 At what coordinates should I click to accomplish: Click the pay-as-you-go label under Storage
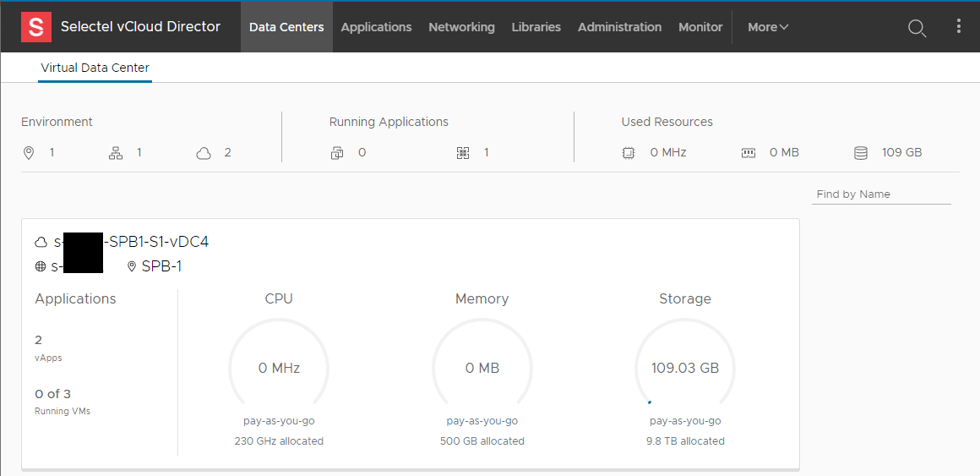(x=685, y=421)
